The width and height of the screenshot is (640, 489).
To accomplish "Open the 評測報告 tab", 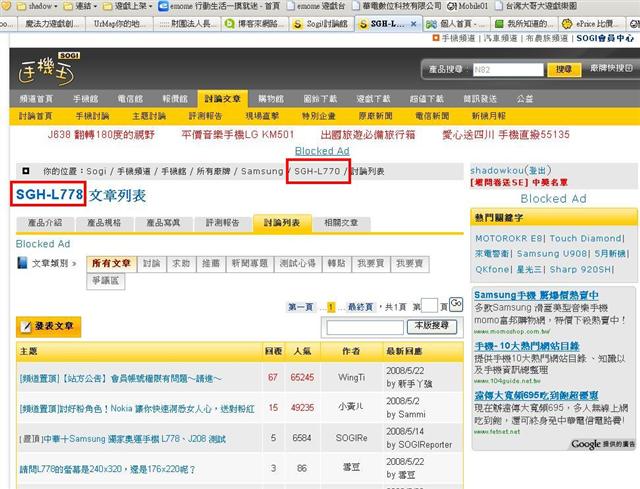I will (219, 222).
